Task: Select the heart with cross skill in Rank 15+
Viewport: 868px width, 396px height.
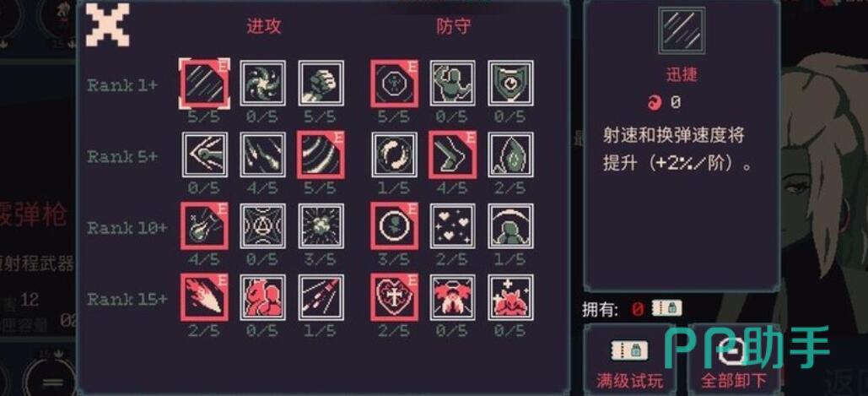Action: coord(394,297)
